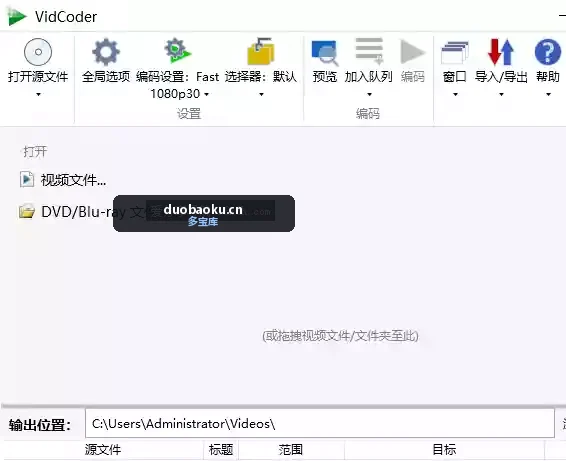This screenshot has width=566, height=461.
Task: Click the 编码设置 gear icon
Action: point(177,51)
